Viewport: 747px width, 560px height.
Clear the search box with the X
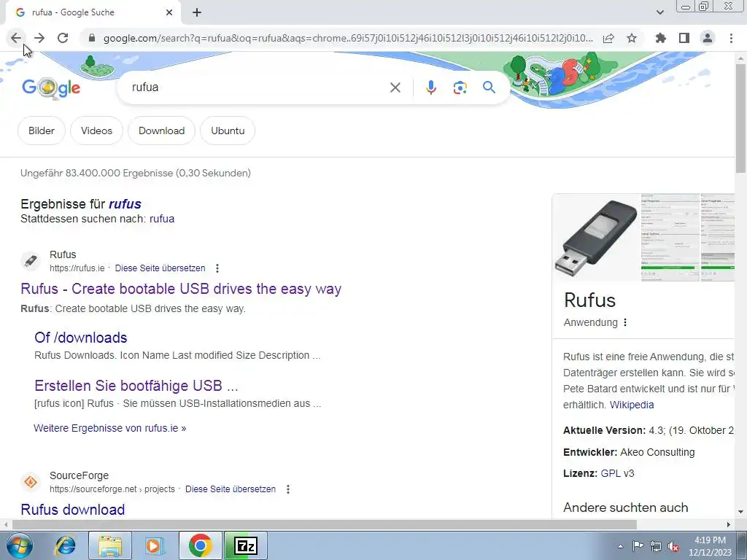395,87
